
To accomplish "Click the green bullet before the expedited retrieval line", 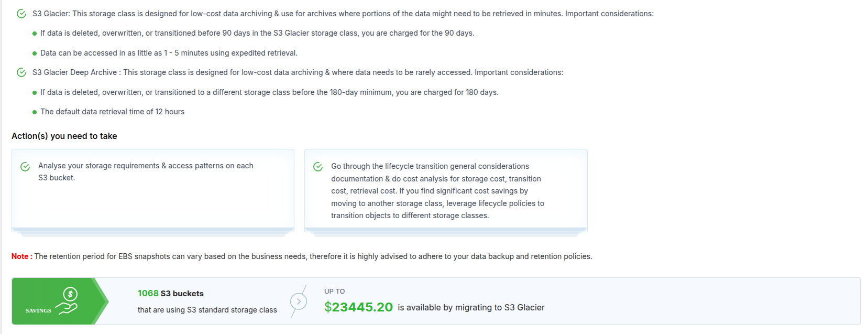I will click(35, 53).
